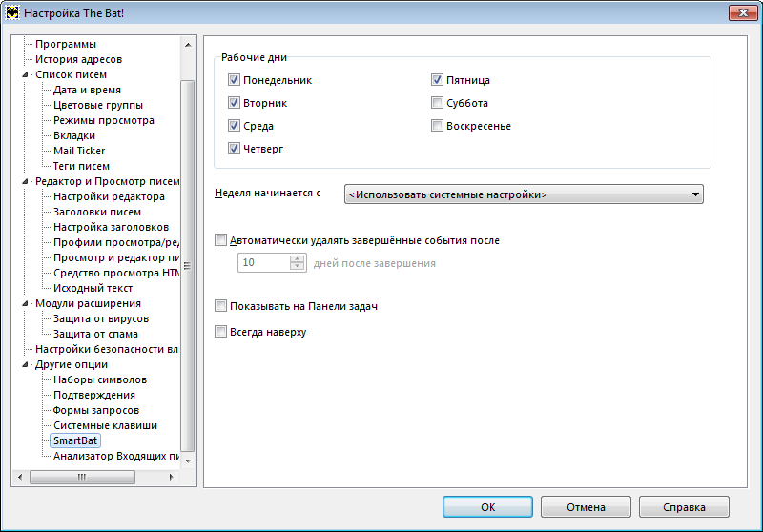Select Вкладки in the settings tree
This screenshot has height=532, width=763.
click(74, 135)
